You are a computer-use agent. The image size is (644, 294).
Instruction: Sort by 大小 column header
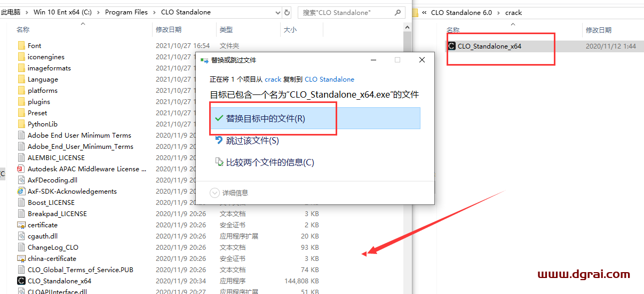pyautogui.click(x=290, y=30)
